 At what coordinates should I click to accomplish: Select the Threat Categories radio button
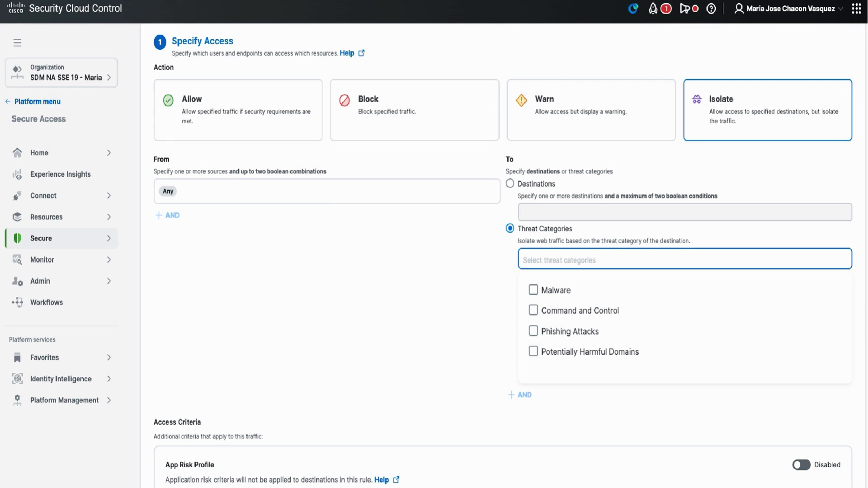510,228
